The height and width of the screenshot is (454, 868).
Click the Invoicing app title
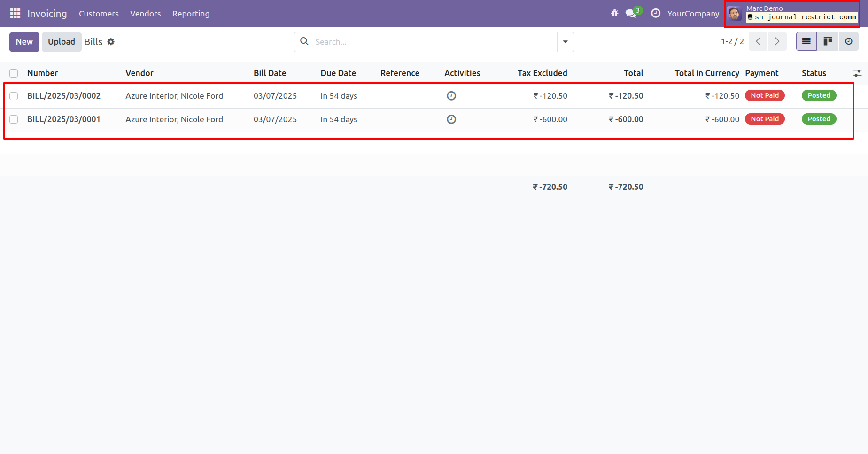point(47,14)
